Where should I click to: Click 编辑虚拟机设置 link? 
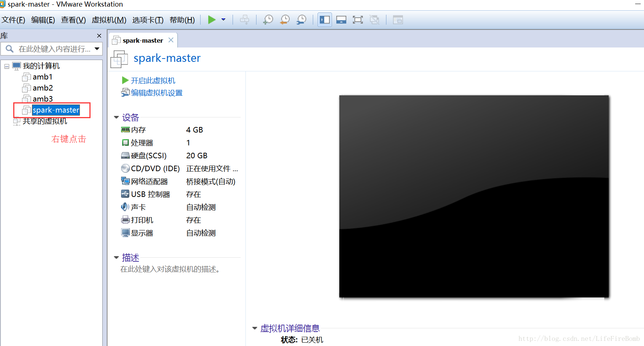[157, 93]
